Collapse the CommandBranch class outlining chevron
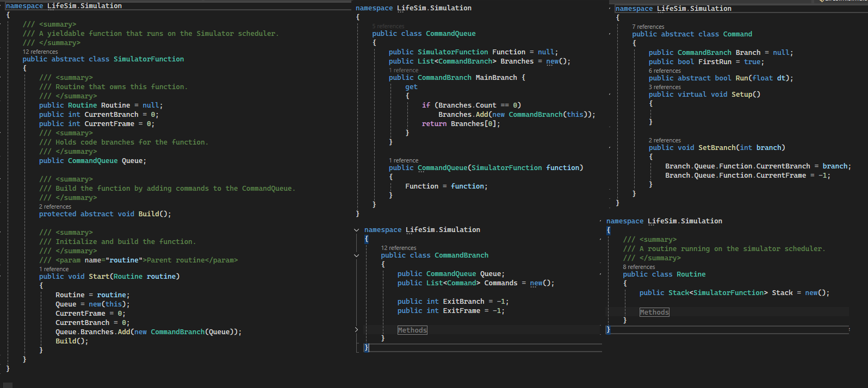 pos(357,255)
